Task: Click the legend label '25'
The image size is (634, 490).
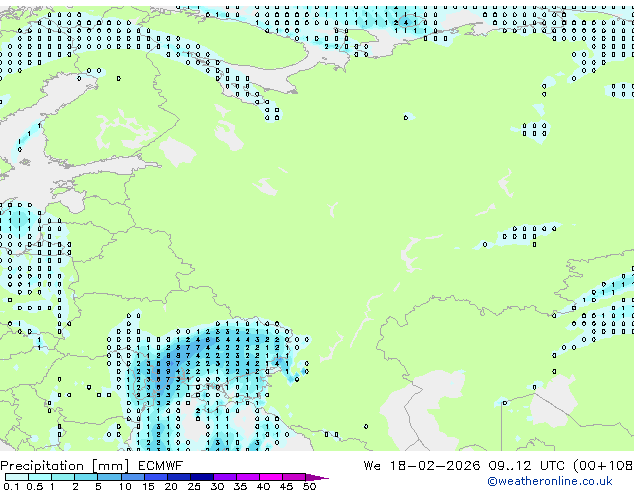Action: pos(194,486)
